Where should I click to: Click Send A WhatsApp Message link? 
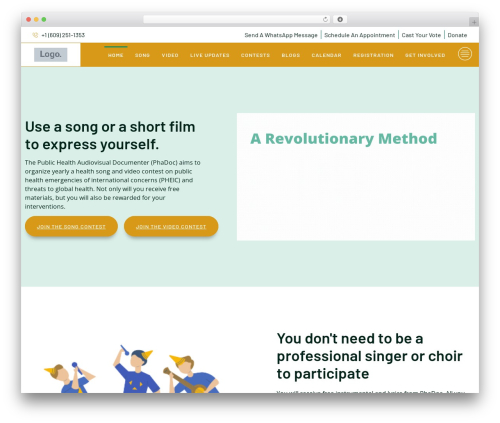tap(281, 35)
